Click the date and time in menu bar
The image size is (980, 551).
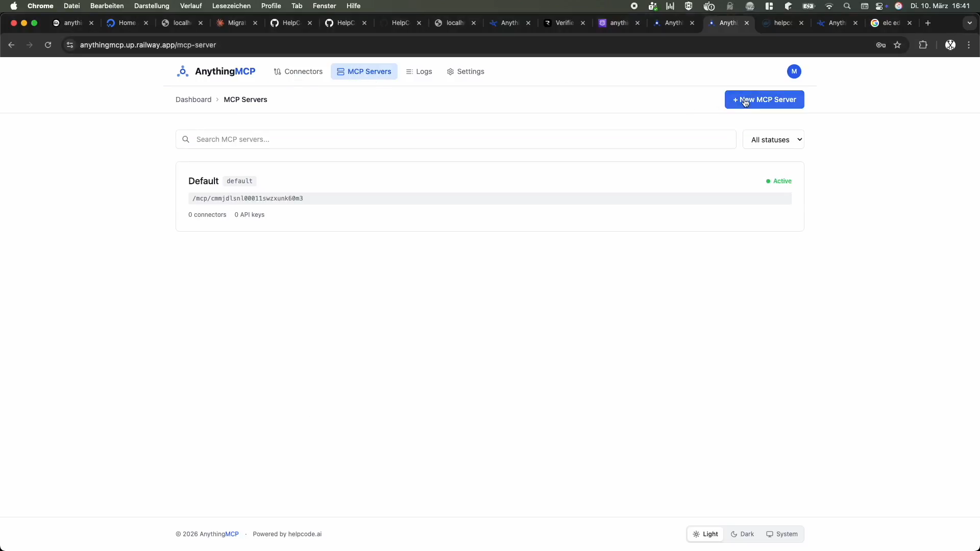(x=940, y=6)
